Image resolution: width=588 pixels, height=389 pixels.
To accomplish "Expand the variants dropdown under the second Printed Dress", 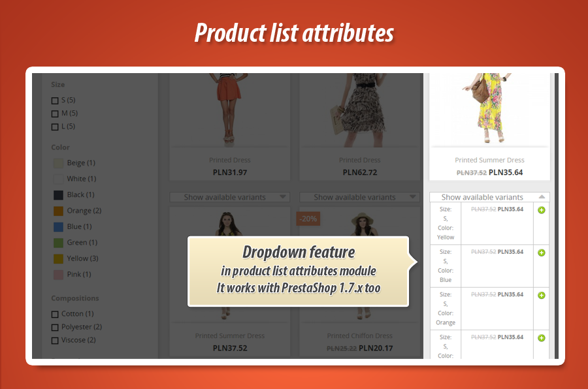I will click(359, 196).
